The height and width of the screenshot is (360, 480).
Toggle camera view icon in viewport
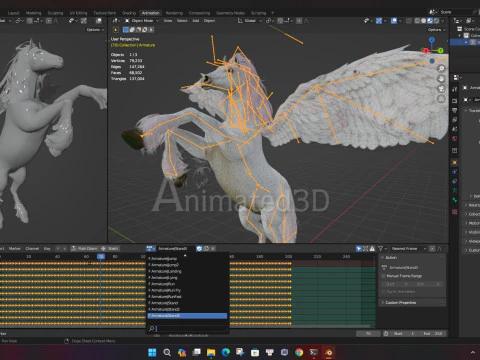tap(441, 89)
